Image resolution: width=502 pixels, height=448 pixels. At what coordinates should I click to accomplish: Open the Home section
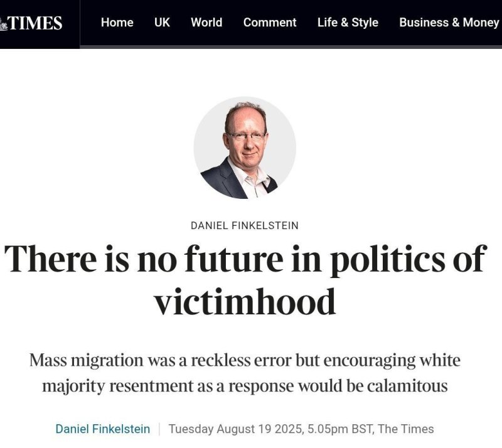(117, 23)
